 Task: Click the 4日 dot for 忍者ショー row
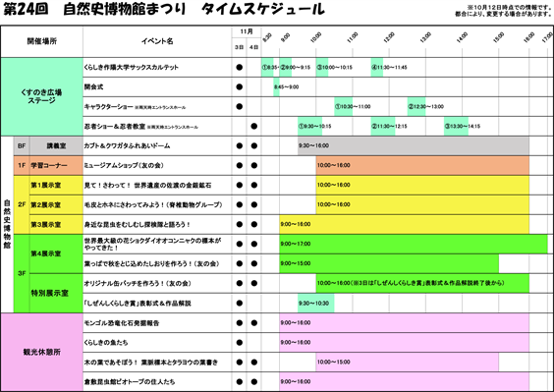(254, 126)
